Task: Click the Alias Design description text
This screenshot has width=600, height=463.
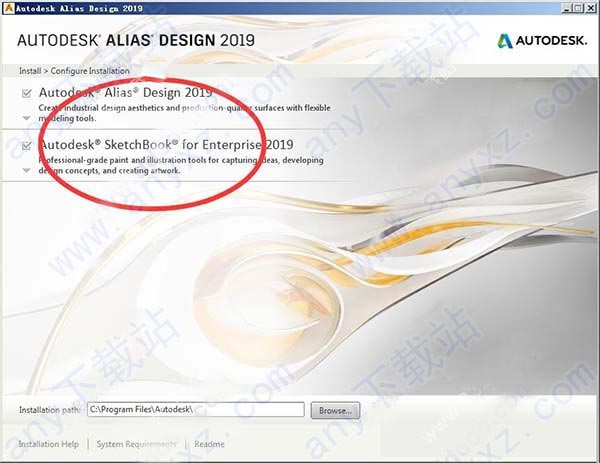Action: (184, 113)
